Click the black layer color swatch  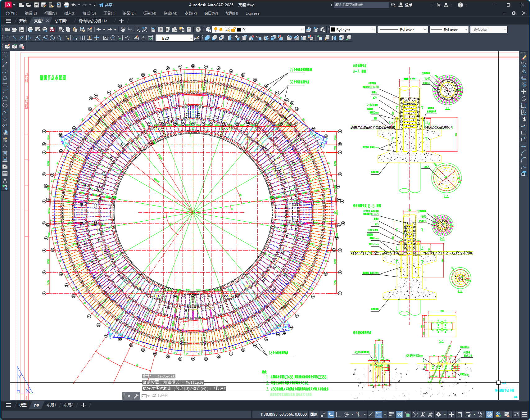click(x=239, y=29)
